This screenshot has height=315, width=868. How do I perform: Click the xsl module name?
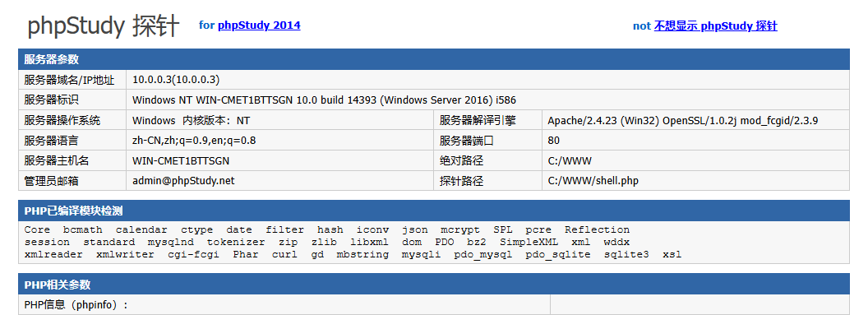click(x=672, y=255)
